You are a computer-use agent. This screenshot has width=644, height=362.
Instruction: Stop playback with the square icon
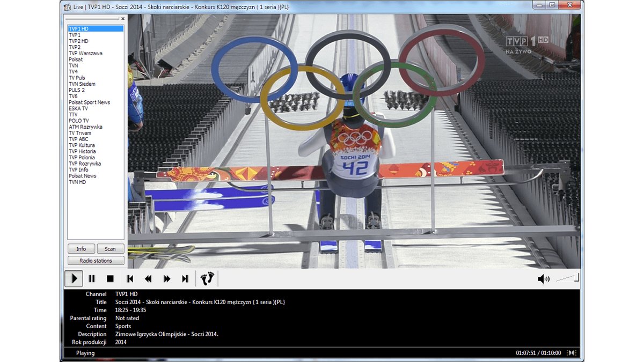tap(110, 279)
